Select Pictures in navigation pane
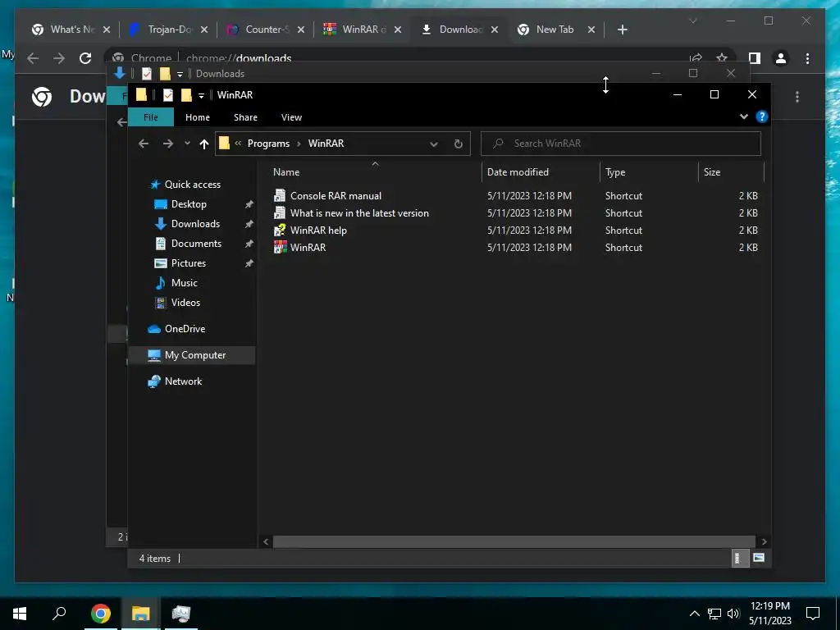Viewport: 840px width, 630px height. tap(189, 263)
